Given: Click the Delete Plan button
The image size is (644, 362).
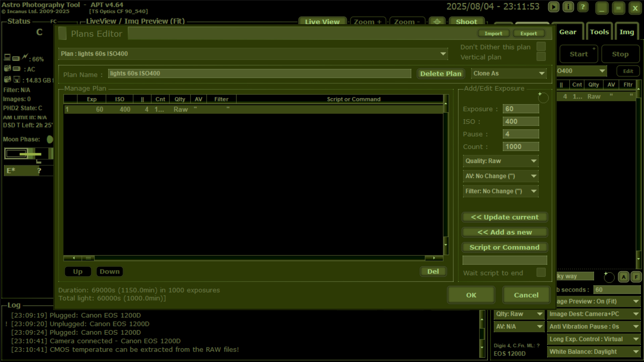Looking at the screenshot, I should [x=441, y=74].
